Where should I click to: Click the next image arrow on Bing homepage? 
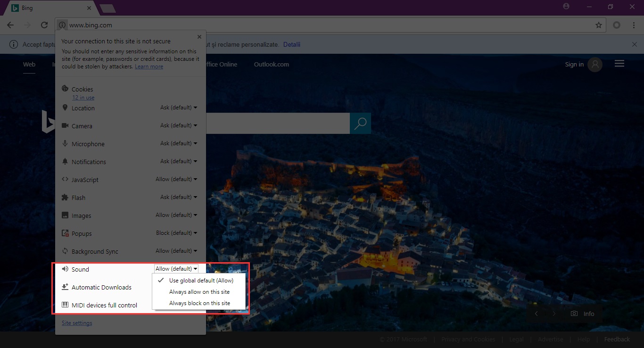coord(554,314)
